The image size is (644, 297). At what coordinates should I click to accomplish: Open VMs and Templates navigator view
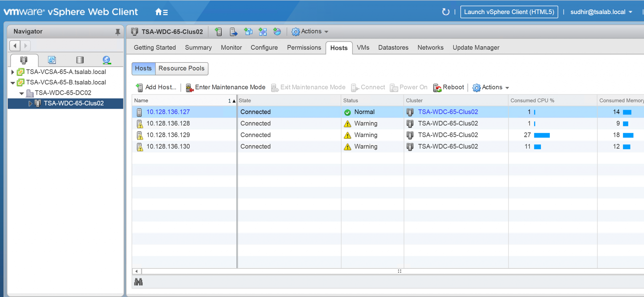coord(52,60)
